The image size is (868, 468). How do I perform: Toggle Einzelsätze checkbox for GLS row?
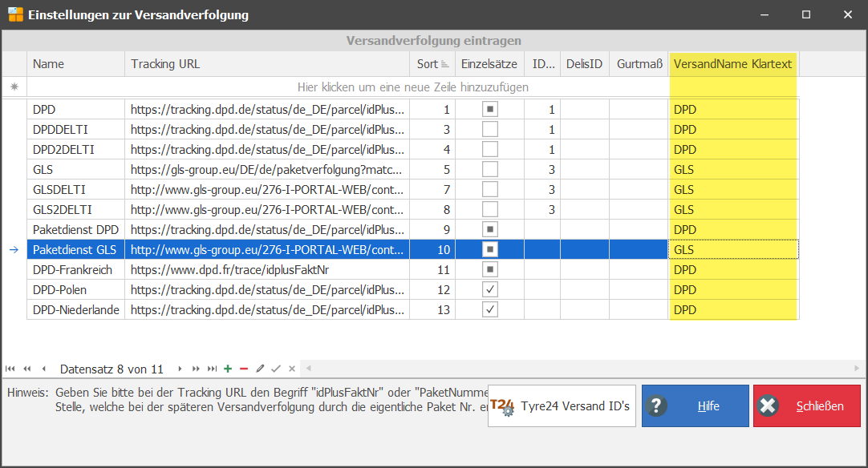click(490, 169)
